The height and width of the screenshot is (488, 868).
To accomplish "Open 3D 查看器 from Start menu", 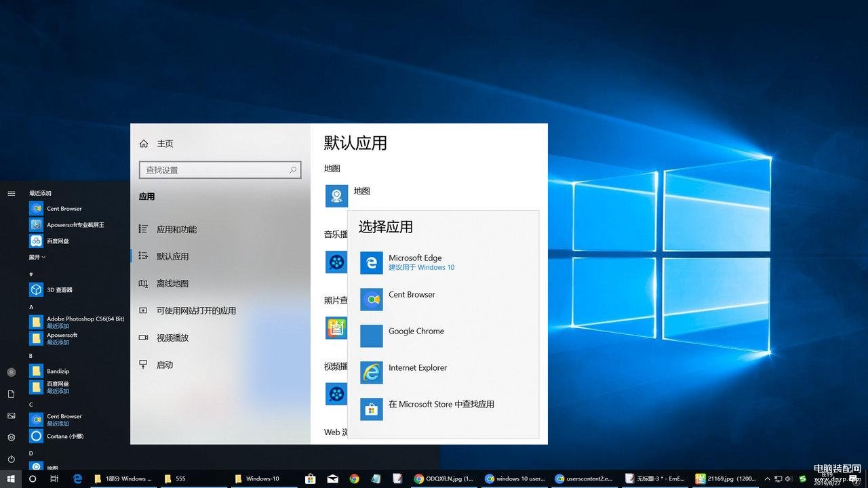I will [x=60, y=289].
